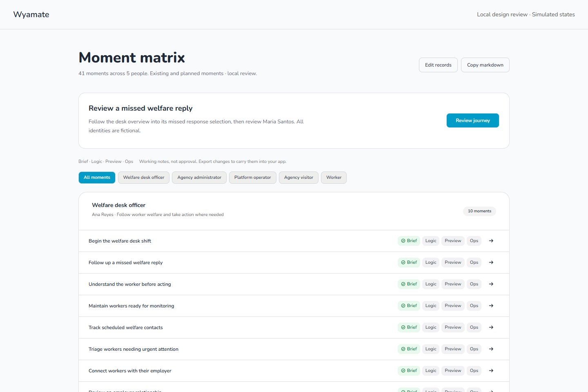
Task: Copy markdown of the matrix
Action: (485, 65)
